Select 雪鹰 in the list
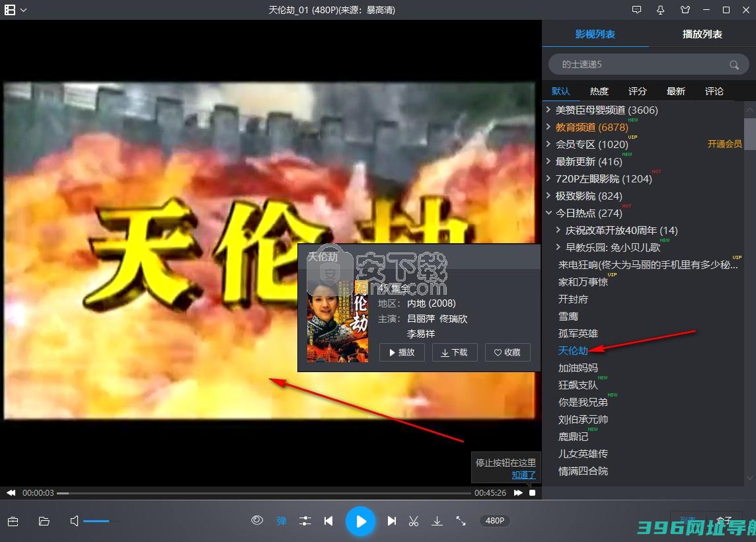 tap(568, 317)
